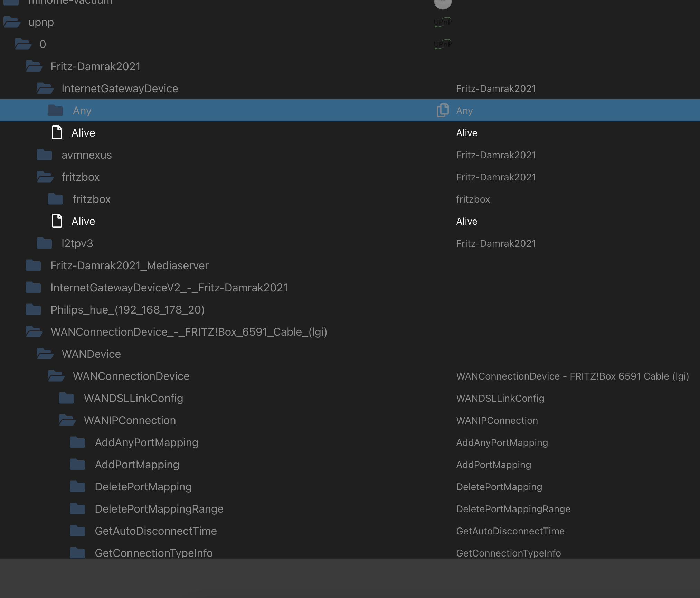
Task: Expand the Fritz-Damrak2021_Mediaserver folder icon
Action: [x=33, y=265]
